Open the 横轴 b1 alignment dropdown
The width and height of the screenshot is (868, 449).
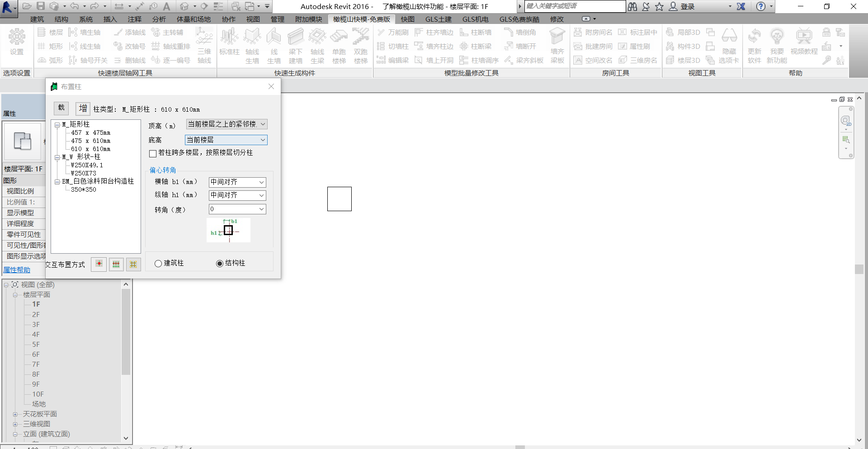[237, 182]
